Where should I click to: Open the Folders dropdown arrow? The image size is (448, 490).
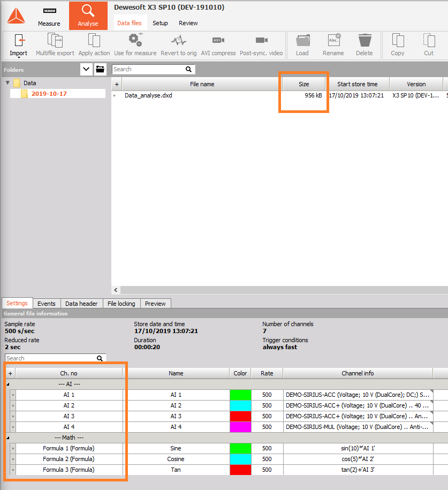[86, 69]
